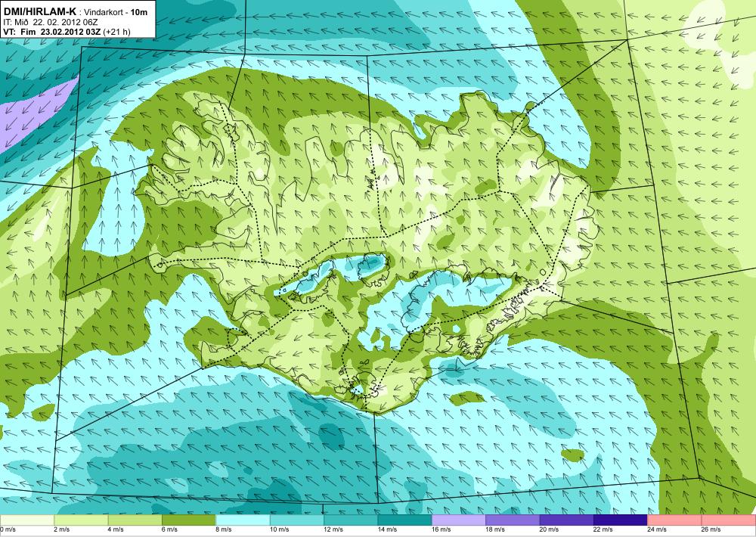Click the '22 m/s' legend label
The height and width of the screenshot is (537, 756).
coord(603,529)
